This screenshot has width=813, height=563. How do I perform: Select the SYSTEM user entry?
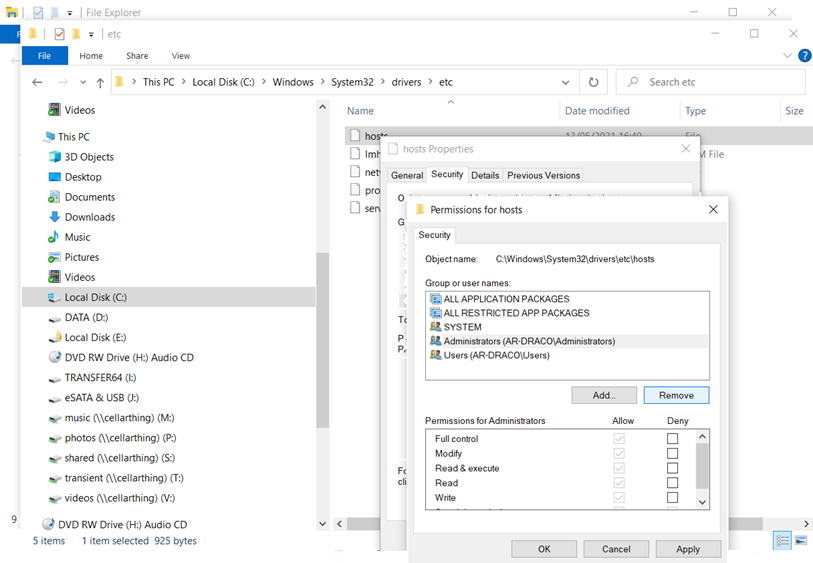[462, 327]
